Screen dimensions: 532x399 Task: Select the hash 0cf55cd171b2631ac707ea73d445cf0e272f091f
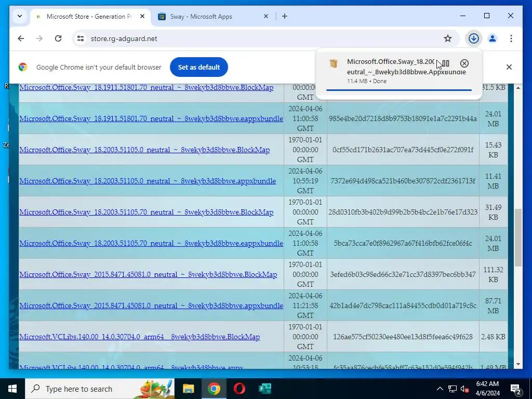pyautogui.click(x=403, y=150)
